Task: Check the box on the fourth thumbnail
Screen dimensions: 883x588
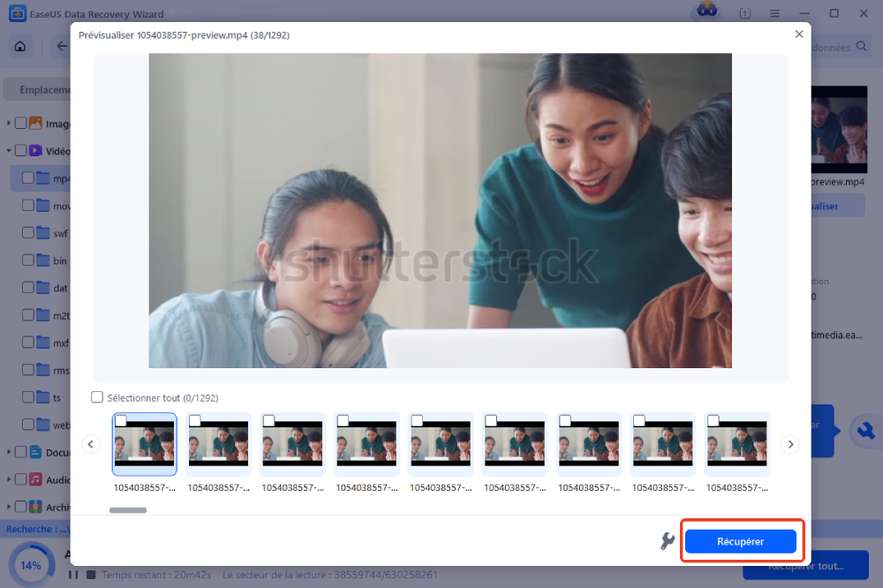Action: (x=343, y=421)
